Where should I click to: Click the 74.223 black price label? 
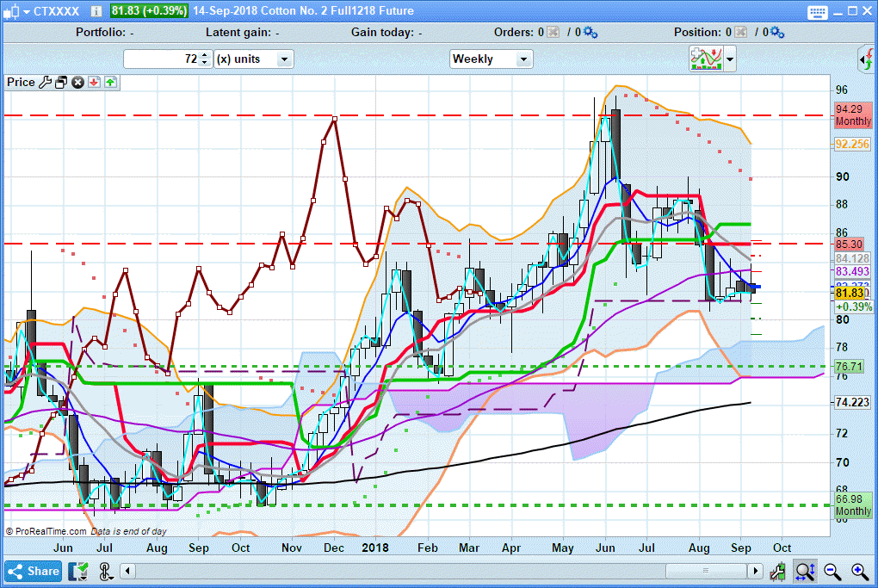(852, 402)
